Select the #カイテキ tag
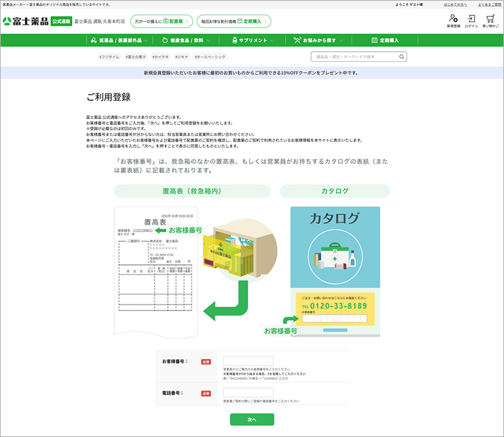 pos(161,57)
